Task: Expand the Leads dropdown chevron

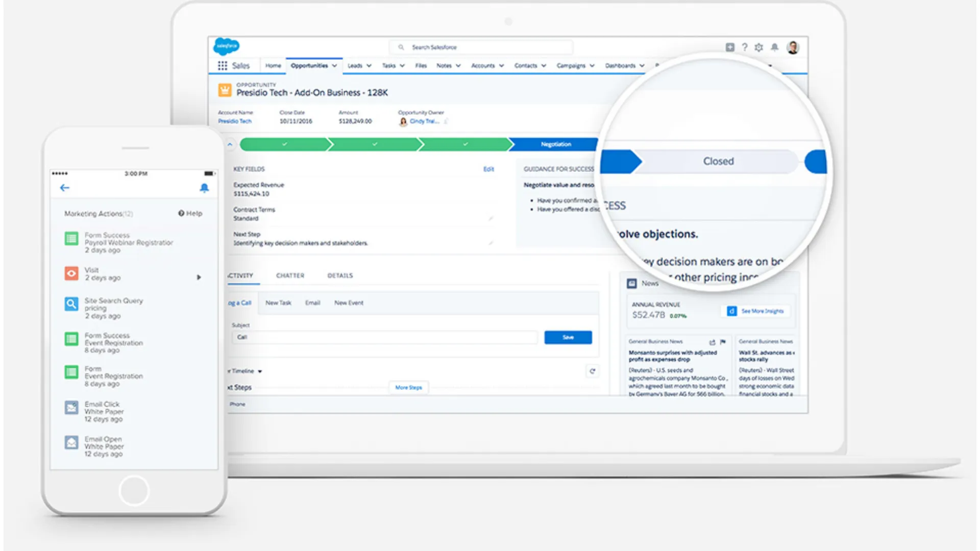Action: point(369,66)
